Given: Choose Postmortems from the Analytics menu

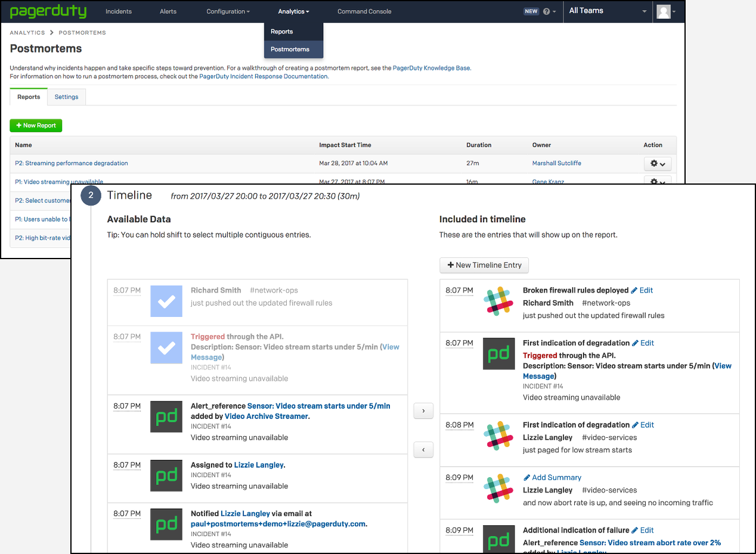Looking at the screenshot, I should 293,49.
